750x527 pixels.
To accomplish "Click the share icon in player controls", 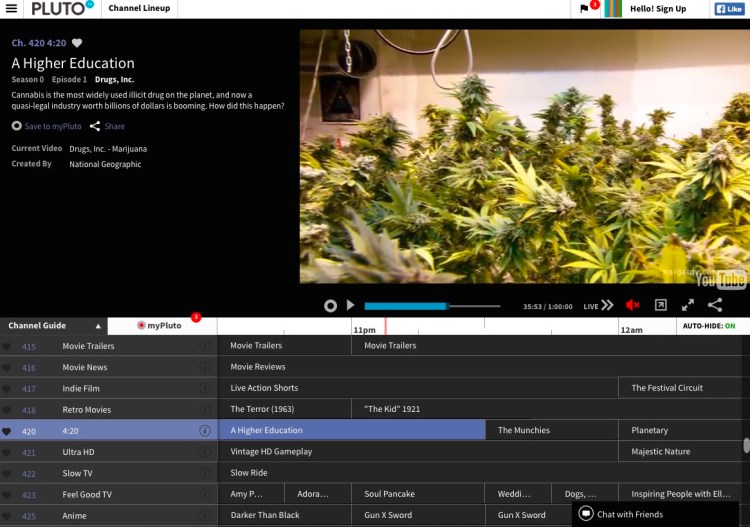I will coord(715,305).
